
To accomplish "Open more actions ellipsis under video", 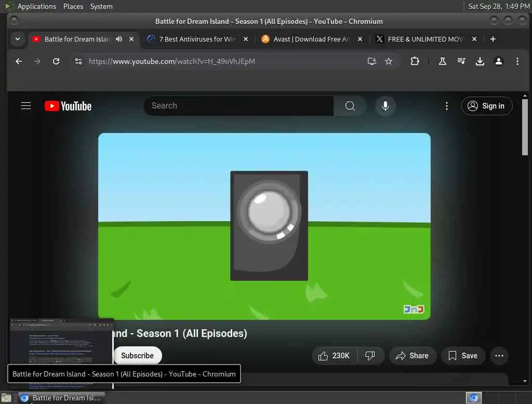I will coord(499,356).
